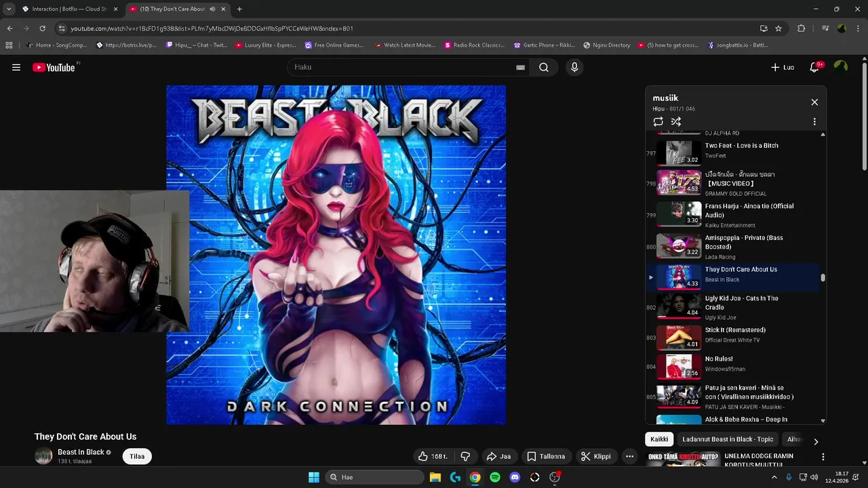Open a new browser tab
The image size is (868, 488).
pyautogui.click(x=239, y=9)
